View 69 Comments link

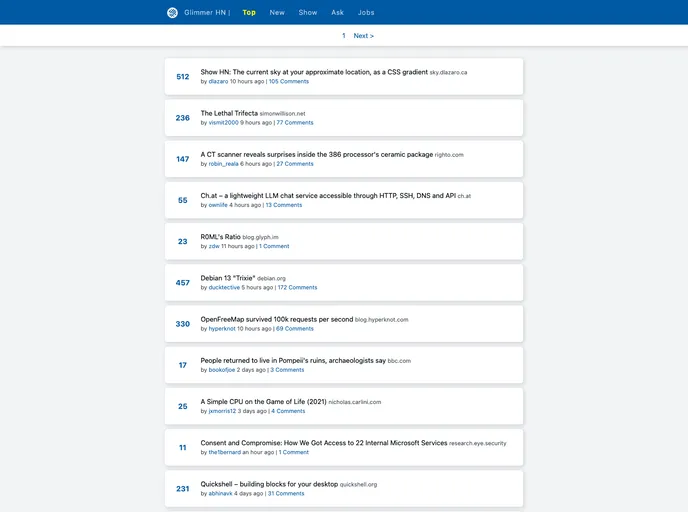click(x=294, y=329)
